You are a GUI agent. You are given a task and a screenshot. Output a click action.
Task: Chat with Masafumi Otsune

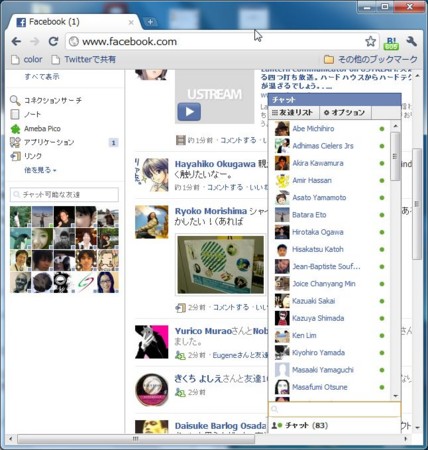pos(330,387)
